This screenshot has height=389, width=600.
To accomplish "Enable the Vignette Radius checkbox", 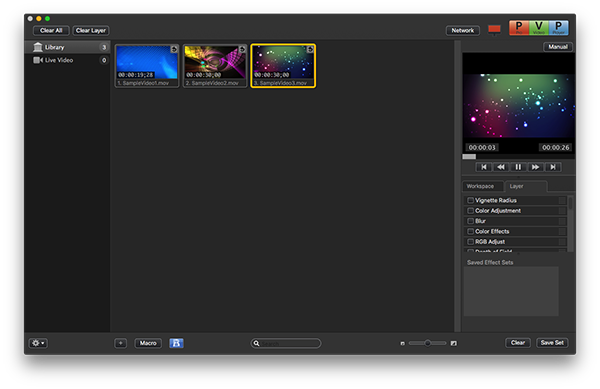I will coord(471,200).
